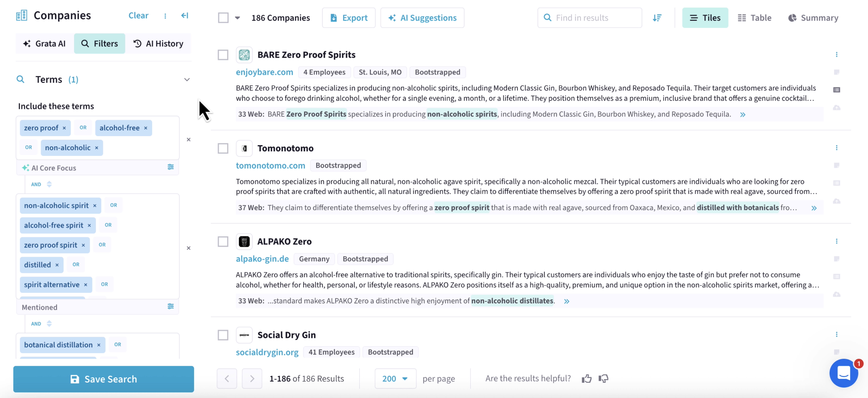Click the Save Search button
This screenshot has height=398, width=868.
(103, 379)
